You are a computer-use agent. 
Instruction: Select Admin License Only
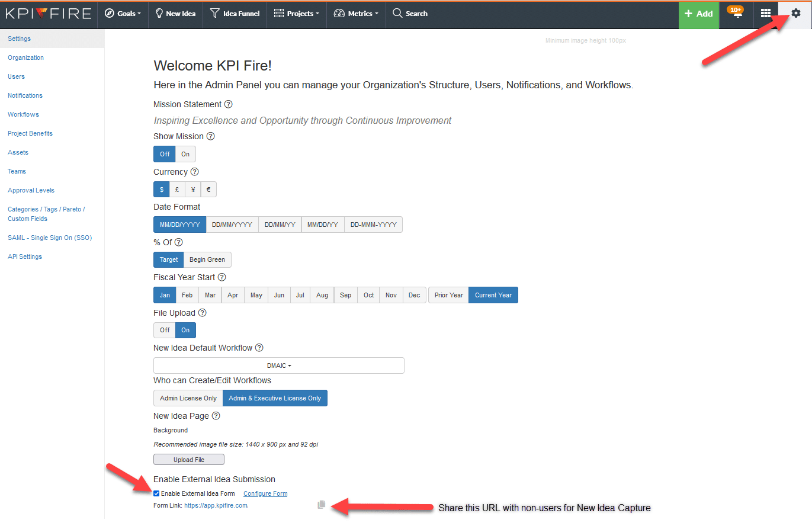coord(188,398)
